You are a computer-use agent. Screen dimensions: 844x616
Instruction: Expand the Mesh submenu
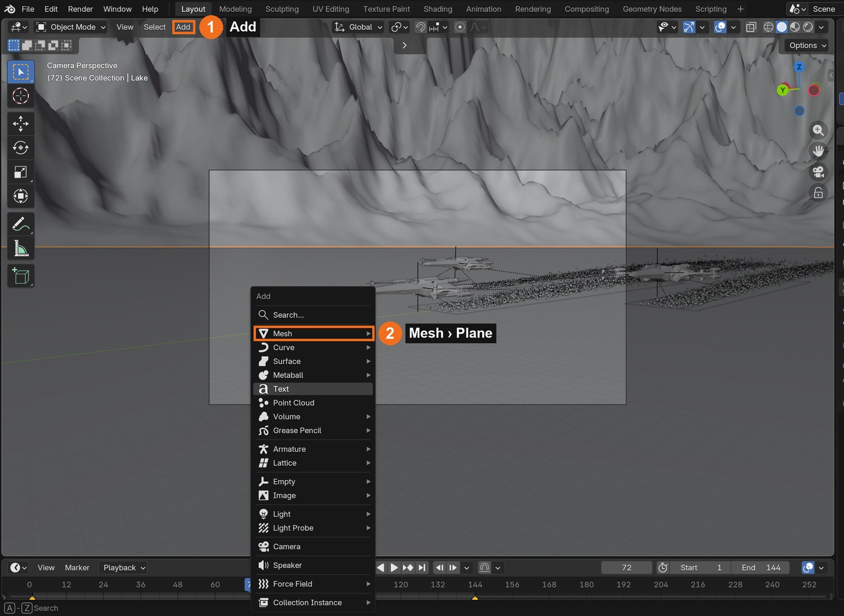pos(313,334)
